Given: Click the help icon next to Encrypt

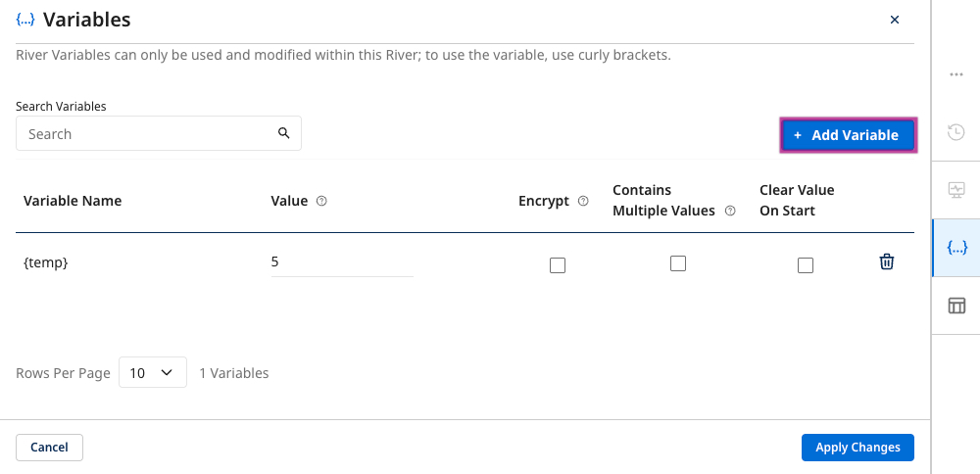Looking at the screenshot, I should [583, 201].
